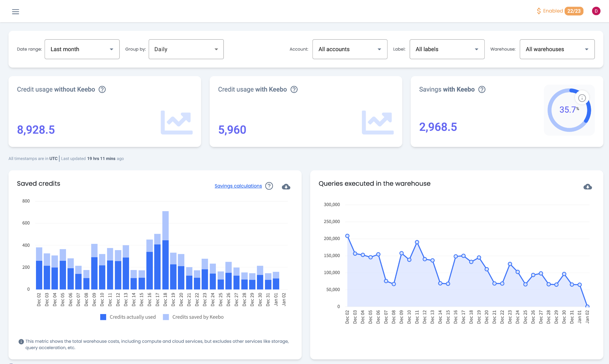Click help icon next to Savings calculations

point(269,186)
